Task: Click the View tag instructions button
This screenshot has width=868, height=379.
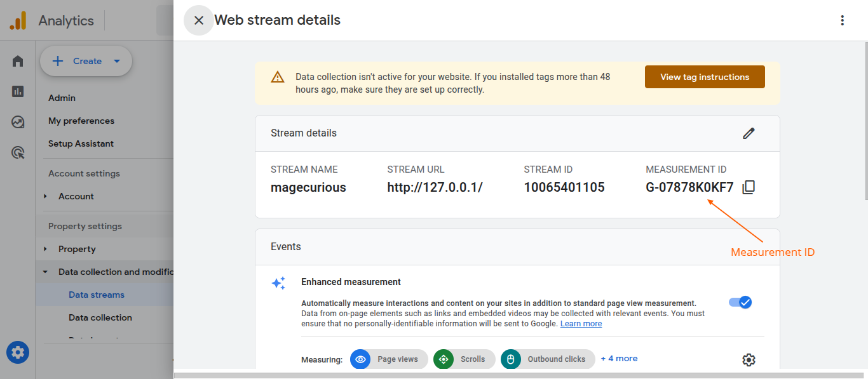Action: 705,76
